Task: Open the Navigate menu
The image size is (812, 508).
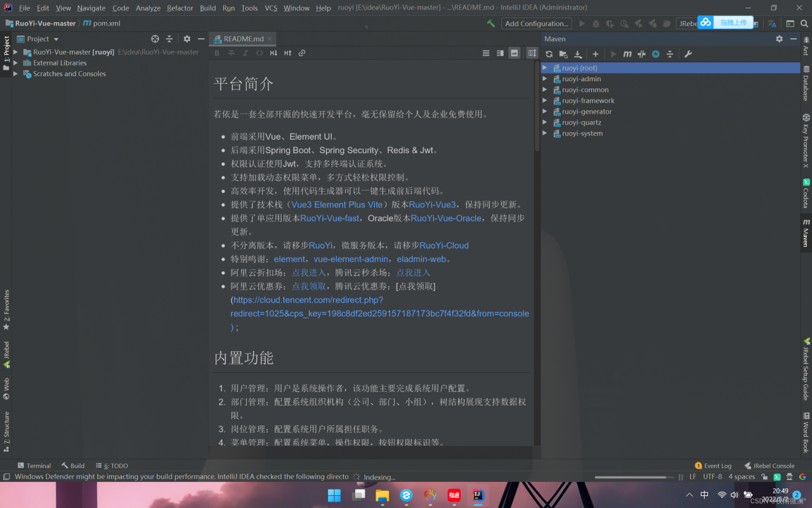Action: coord(91,8)
